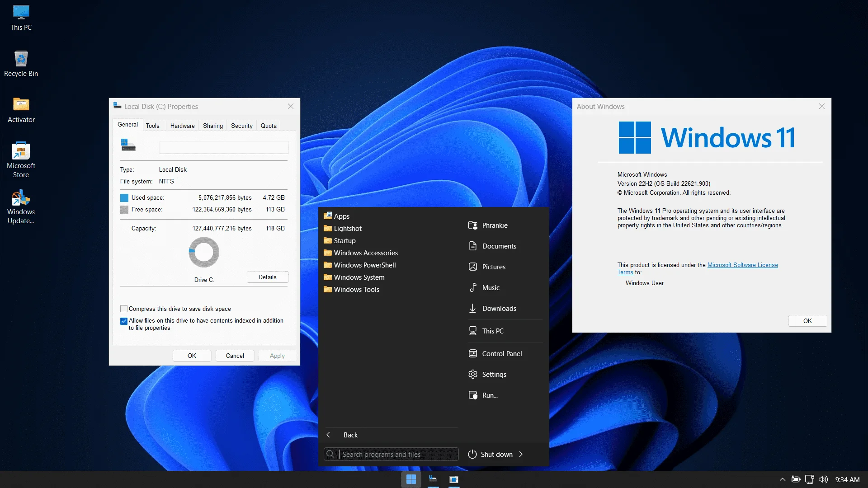Open Windows Update desktop shortcut
Image resolution: width=868 pixels, height=488 pixels.
coord(21,206)
